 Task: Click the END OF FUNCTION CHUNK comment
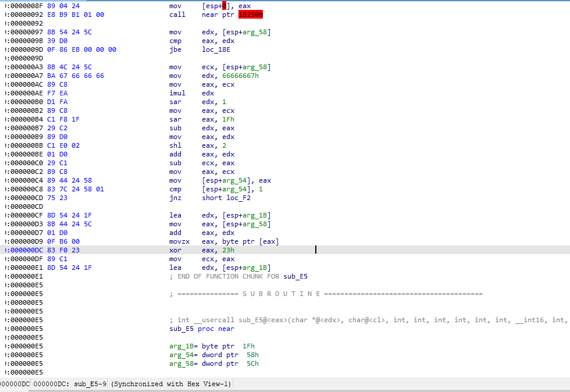tap(238, 276)
